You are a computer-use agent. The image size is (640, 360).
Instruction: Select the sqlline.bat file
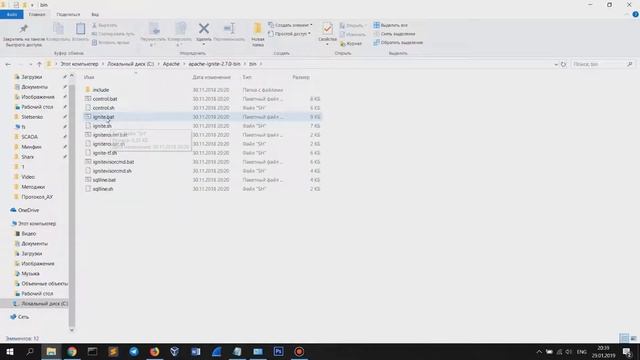[x=104, y=180]
